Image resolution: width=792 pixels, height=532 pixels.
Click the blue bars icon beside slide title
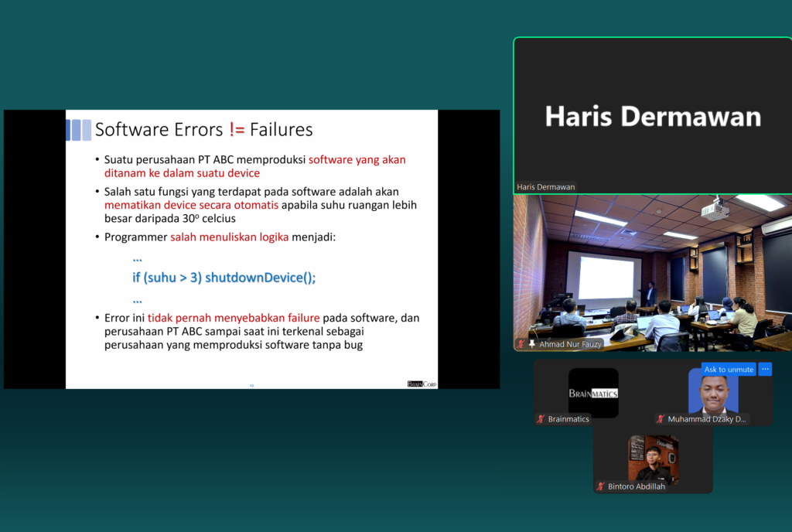[x=78, y=130]
